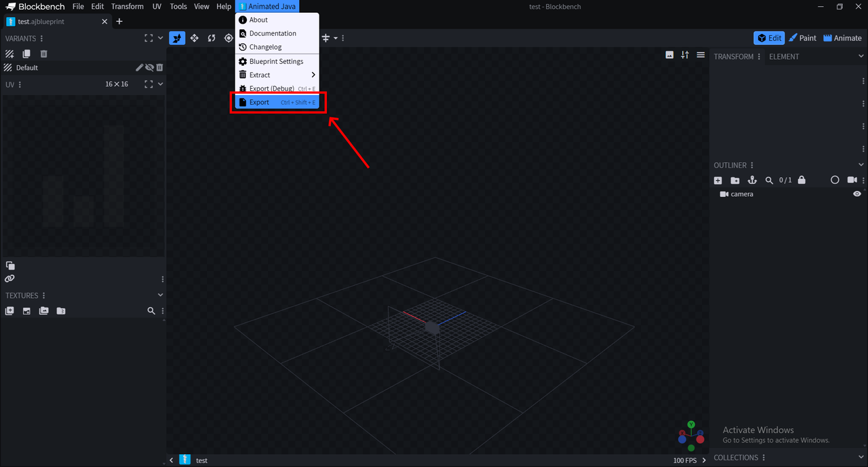Click 100 FPS indicator in status bar
Image resolution: width=868 pixels, height=467 pixels.
click(685, 460)
